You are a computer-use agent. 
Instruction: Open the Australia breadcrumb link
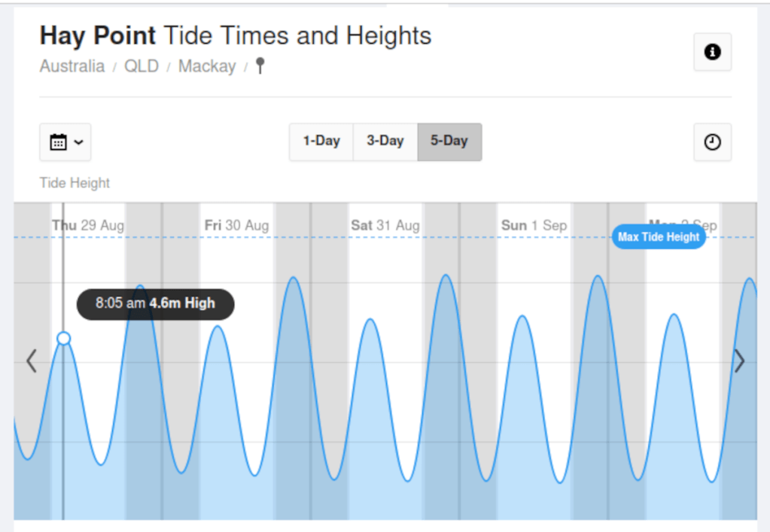click(x=72, y=66)
